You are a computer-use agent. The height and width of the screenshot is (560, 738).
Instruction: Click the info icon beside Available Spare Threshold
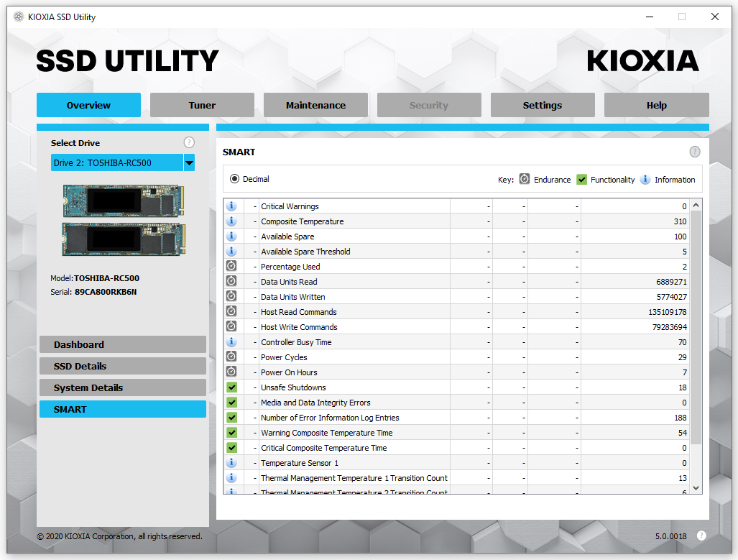tap(231, 251)
